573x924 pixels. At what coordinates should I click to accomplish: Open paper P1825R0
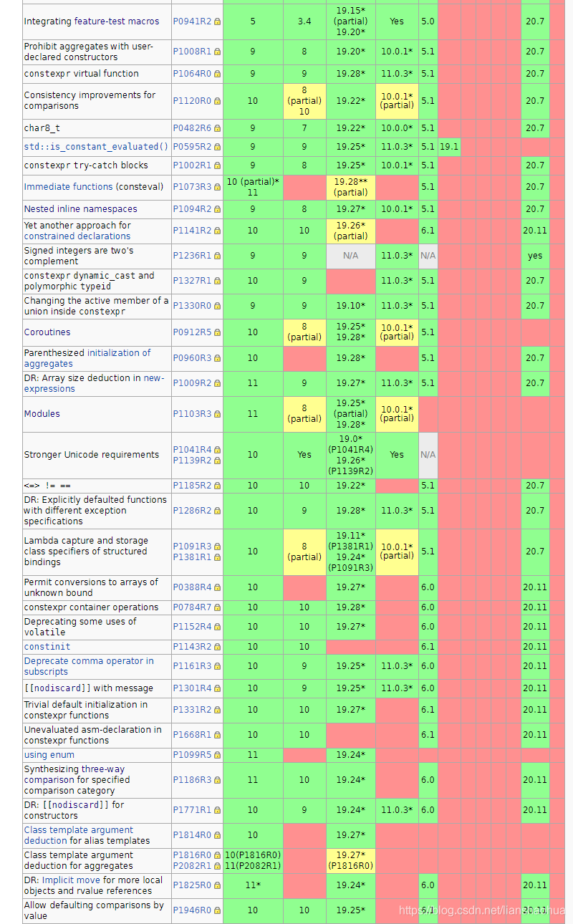(192, 885)
